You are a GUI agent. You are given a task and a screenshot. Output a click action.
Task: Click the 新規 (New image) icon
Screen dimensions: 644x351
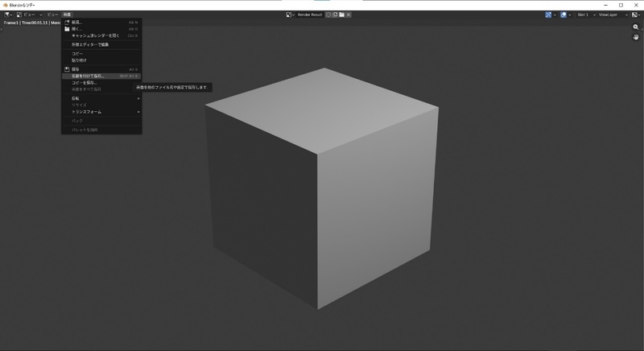click(x=67, y=23)
